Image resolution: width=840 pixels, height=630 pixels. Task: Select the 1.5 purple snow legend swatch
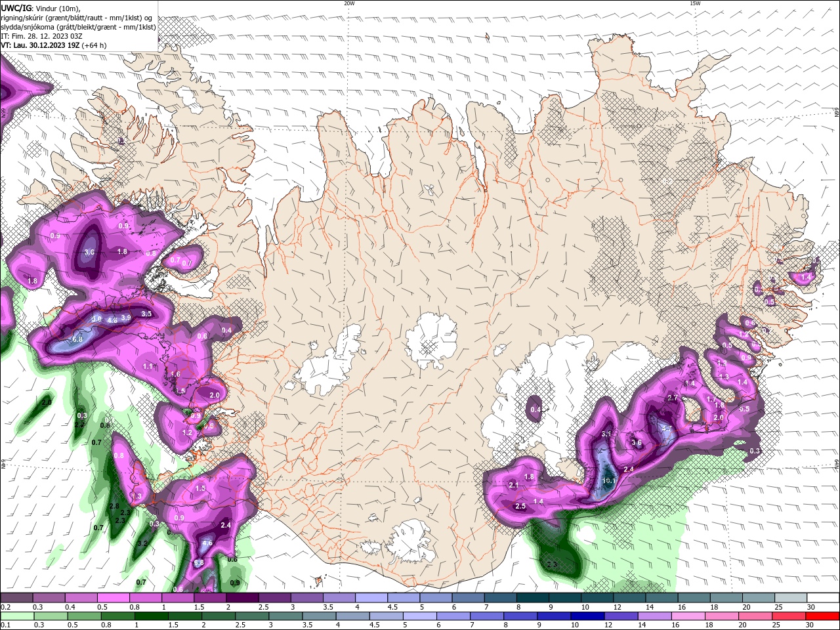click(x=210, y=598)
